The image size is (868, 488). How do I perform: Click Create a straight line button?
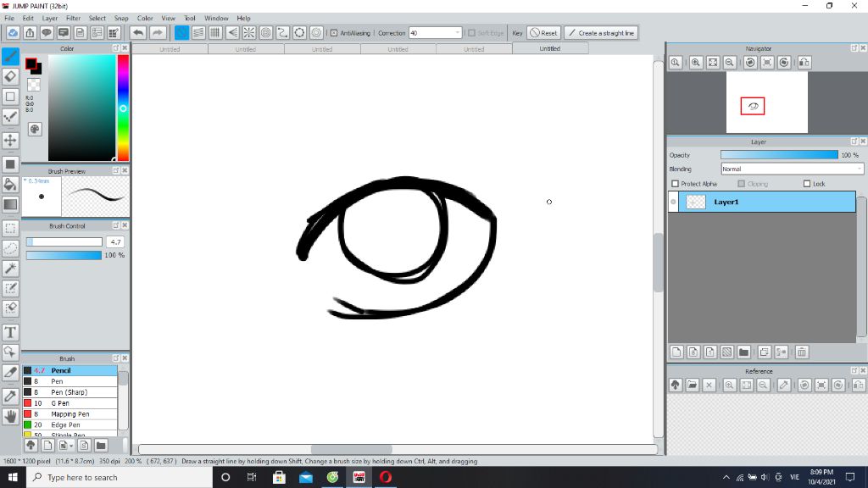pos(601,33)
